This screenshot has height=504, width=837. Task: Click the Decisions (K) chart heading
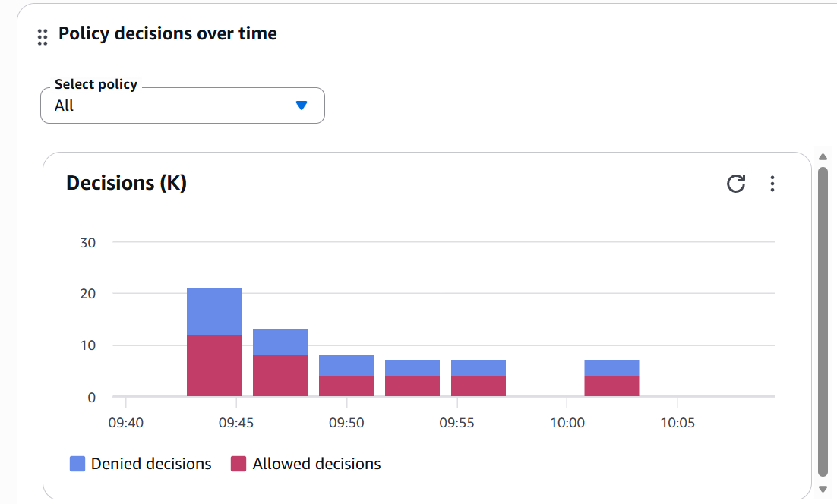[x=126, y=183]
